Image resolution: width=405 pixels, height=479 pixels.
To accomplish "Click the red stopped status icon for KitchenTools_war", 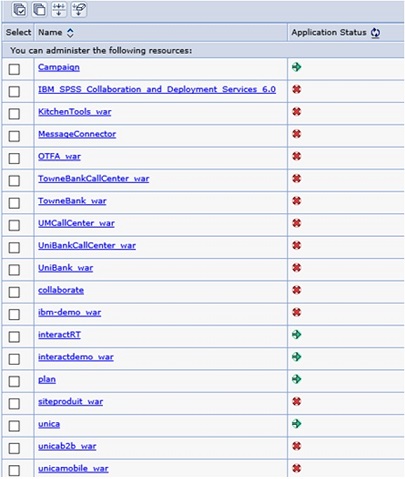I will tap(296, 112).
